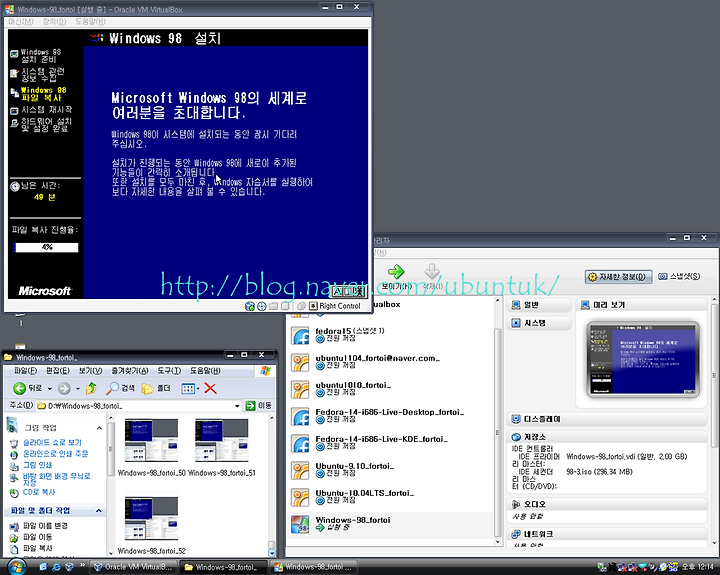
Task: Click the Windows 98 icon in VM list
Action: pyautogui.click(x=300, y=524)
